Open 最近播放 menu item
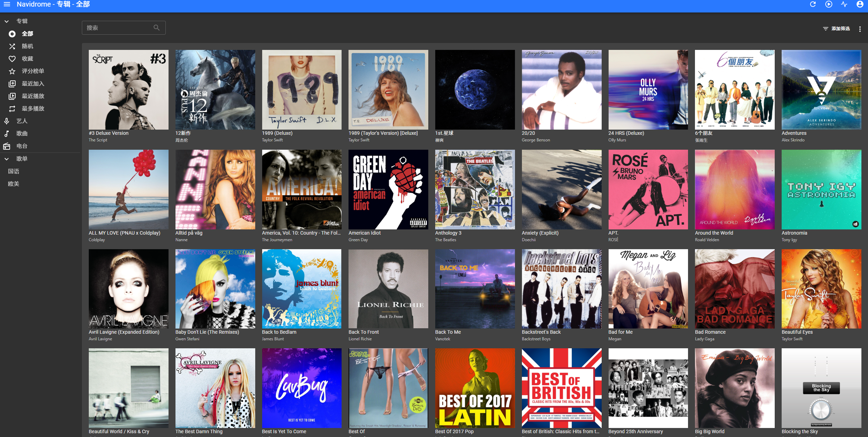This screenshot has height=437, width=868. (40, 96)
